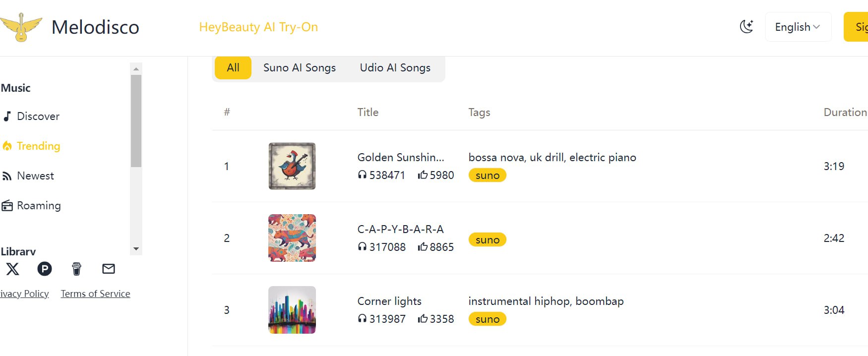
Task: Open the English language dropdown
Action: (798, 27)
